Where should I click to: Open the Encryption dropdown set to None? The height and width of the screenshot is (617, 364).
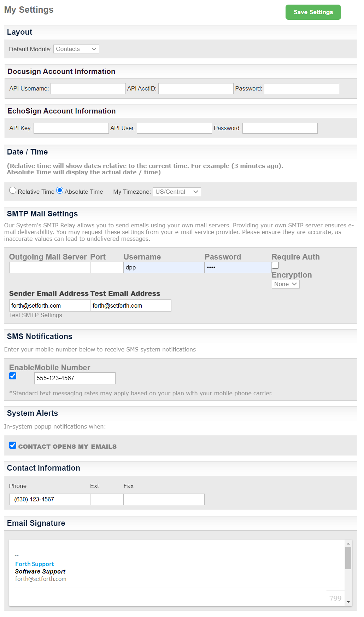285,284
